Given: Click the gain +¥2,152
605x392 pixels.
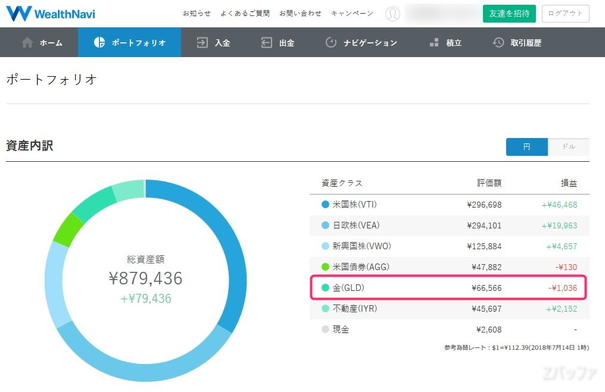Looking at the screenshot, I should pyautogui.click(x=562, y=309).
